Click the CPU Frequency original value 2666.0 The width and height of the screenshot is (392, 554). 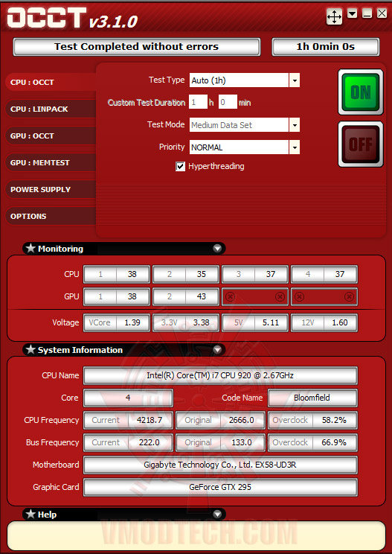242,420
